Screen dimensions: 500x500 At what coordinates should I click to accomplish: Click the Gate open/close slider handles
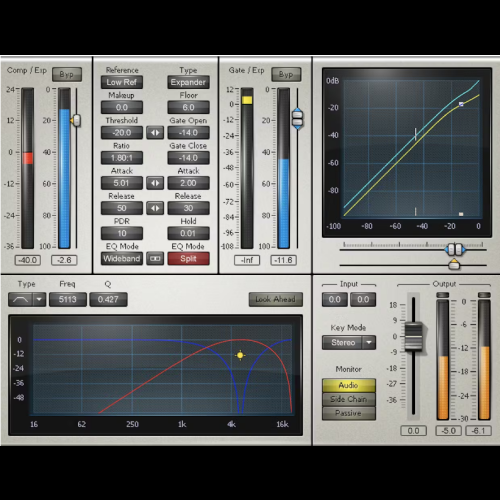pyautogui.click(x=297, y=119)
